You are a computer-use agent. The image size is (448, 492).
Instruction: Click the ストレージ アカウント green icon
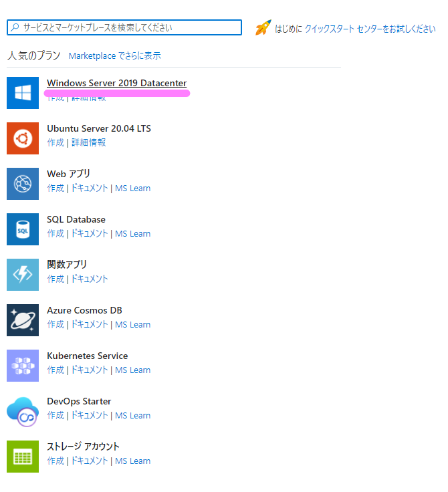click(23, 457)
